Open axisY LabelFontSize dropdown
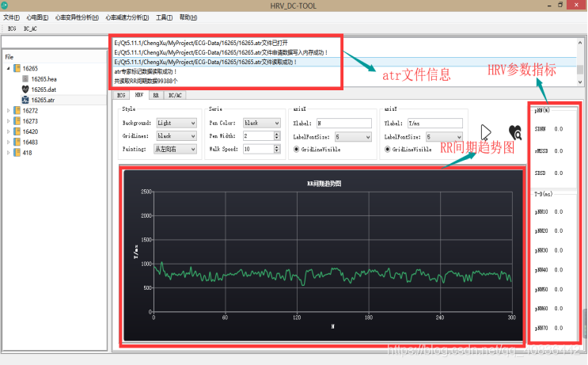588x365 pixels. click(x=444, y=137)
